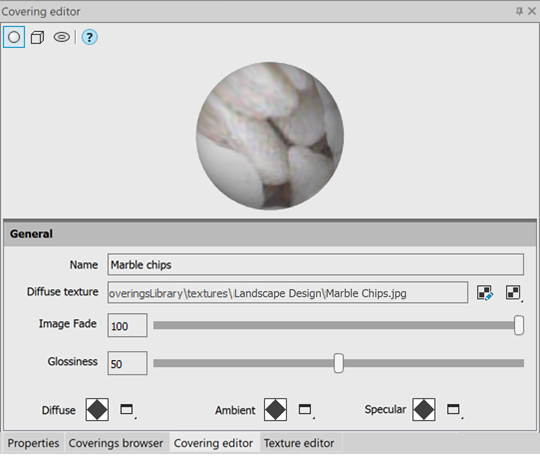Screen dimensions: 540x457
Task: Switch to the Texture editor tab
Action: (299, 443)
